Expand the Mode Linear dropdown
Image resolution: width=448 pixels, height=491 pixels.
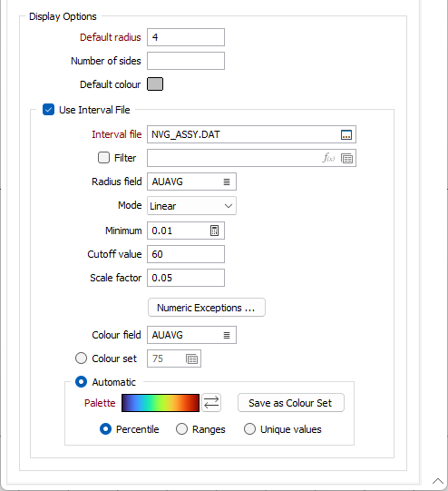191,206
